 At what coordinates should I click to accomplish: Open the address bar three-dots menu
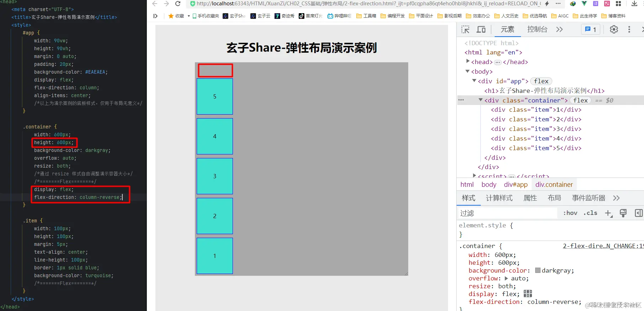pyautogui.click(x=558, y=4)
